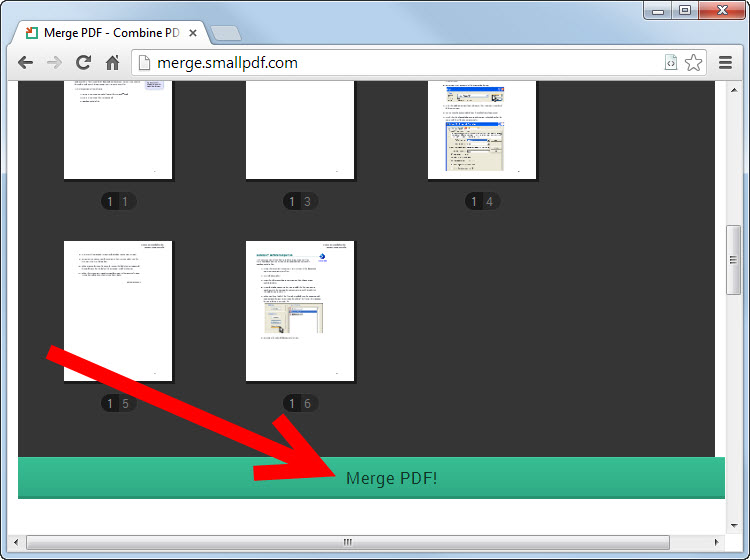The height and width of the screenshot is (560, 750).
Task: Go to the Home page icon
Action: [112, 63]
